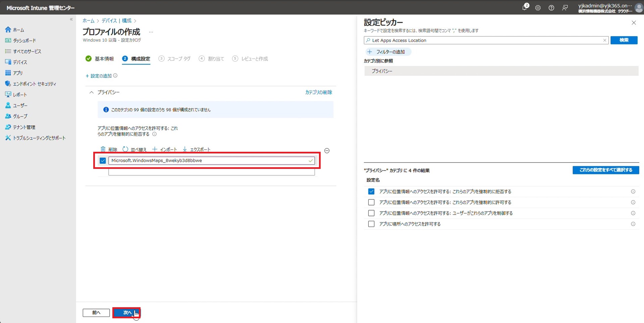The height and width of the screenshot is (323, 644).
Task: Click the empty app package name field
Action: tap(211, 172)
